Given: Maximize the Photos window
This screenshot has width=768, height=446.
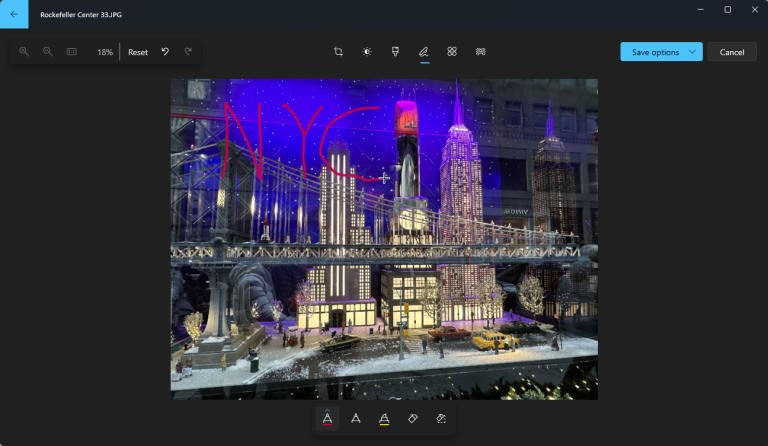Looking at the screenshot, I should [727, 10].
